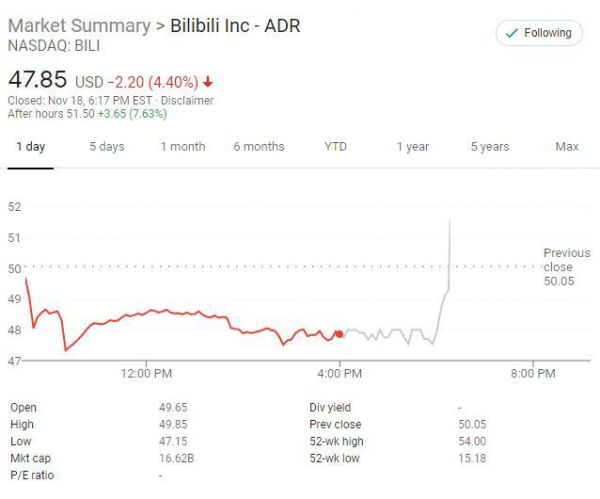Click the 12:00 PM axis label
Viewport: 600px width, 499px height.
click(x=148, y=374)
